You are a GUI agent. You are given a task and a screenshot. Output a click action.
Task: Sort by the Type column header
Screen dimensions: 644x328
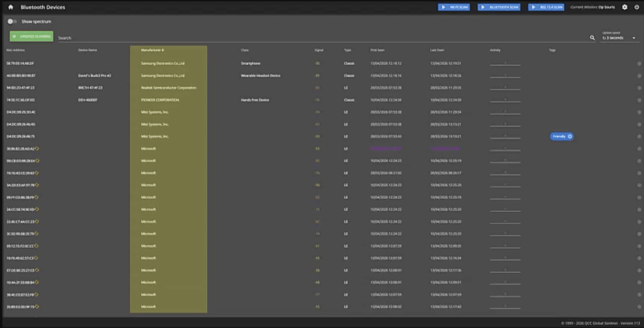(348, 50)
